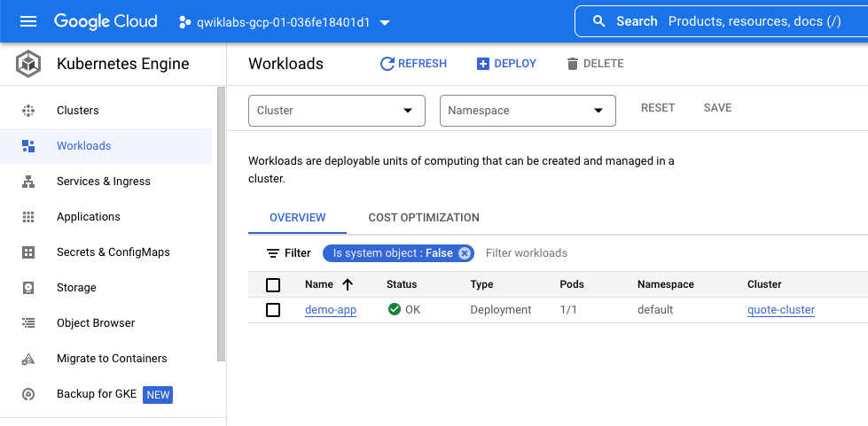Click the Clusters sidebar icon

click(28, 111)
